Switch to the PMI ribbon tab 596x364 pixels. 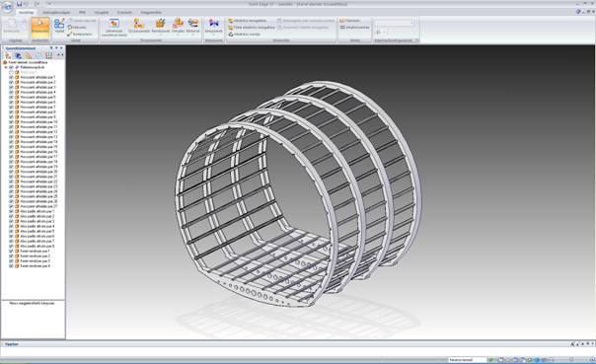pos(82,12)
